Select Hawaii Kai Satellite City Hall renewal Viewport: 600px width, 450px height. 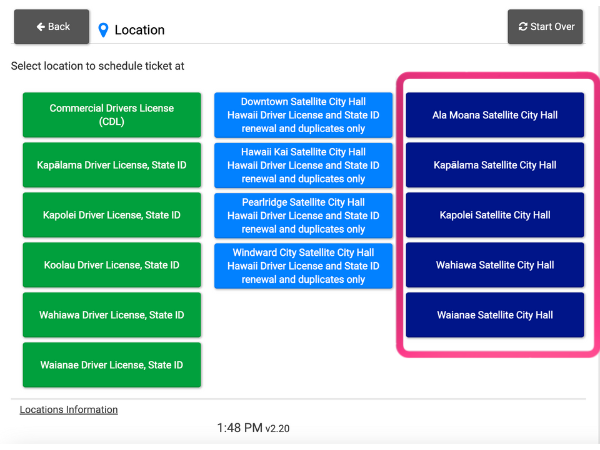[x=303, y=165]
